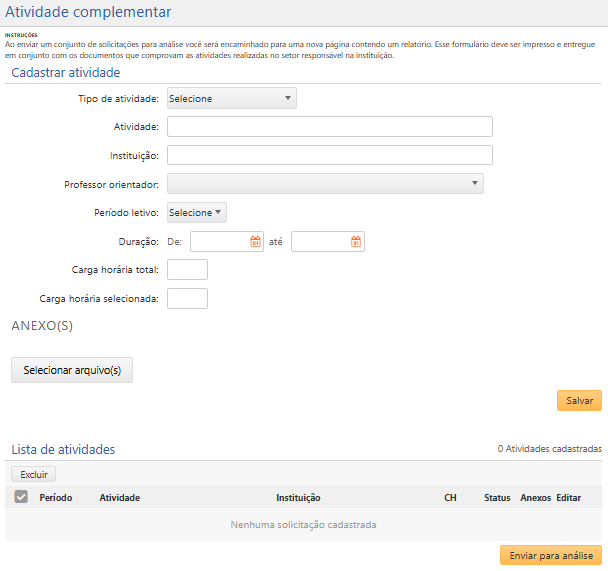Click the Status column header
The image size is (608, 571).
[497, 498]
